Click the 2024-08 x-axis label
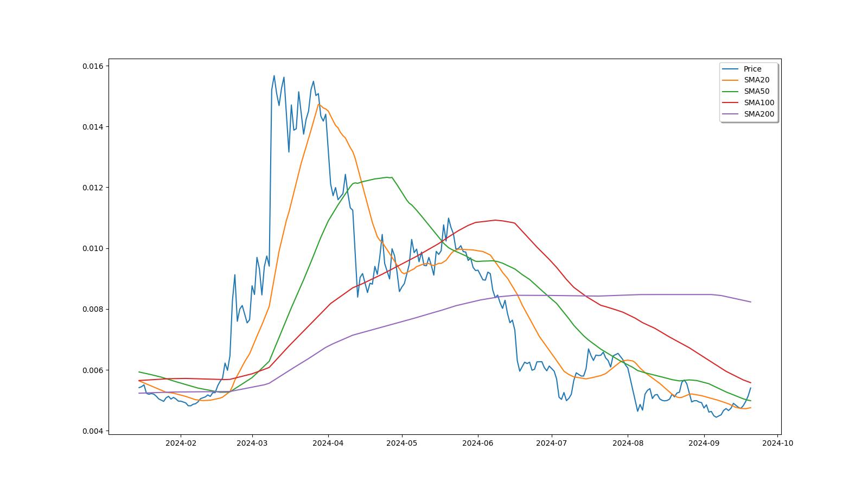 point(628,443)
